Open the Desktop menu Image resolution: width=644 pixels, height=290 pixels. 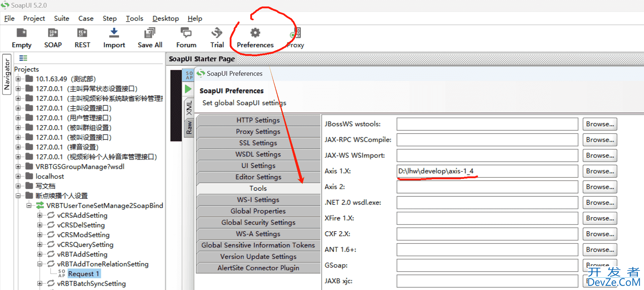click(166, 18)
